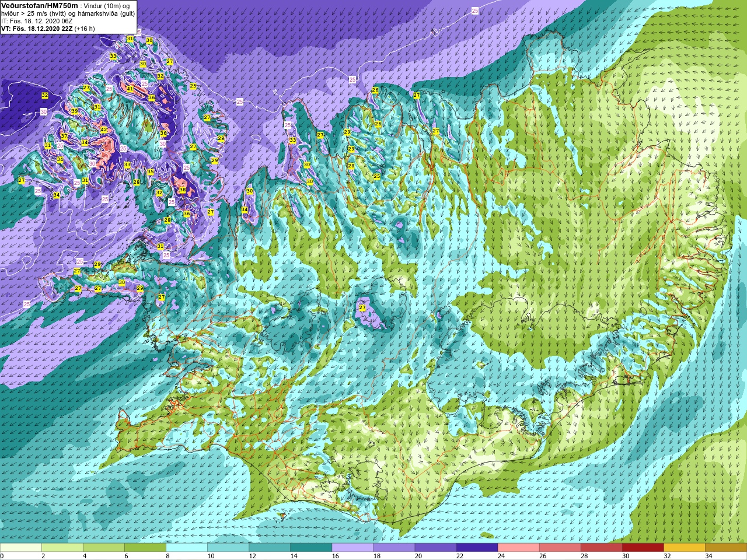Select the yellow gust label '38'
Viewport: 747px width, 560px height.
click(182, 190)
